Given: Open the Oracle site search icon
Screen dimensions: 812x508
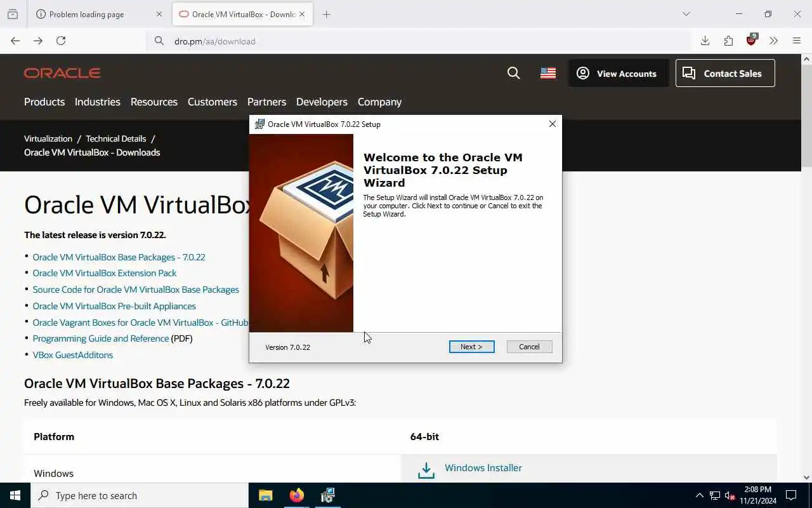Looking at the screenshot, I should tap(514, 73).
